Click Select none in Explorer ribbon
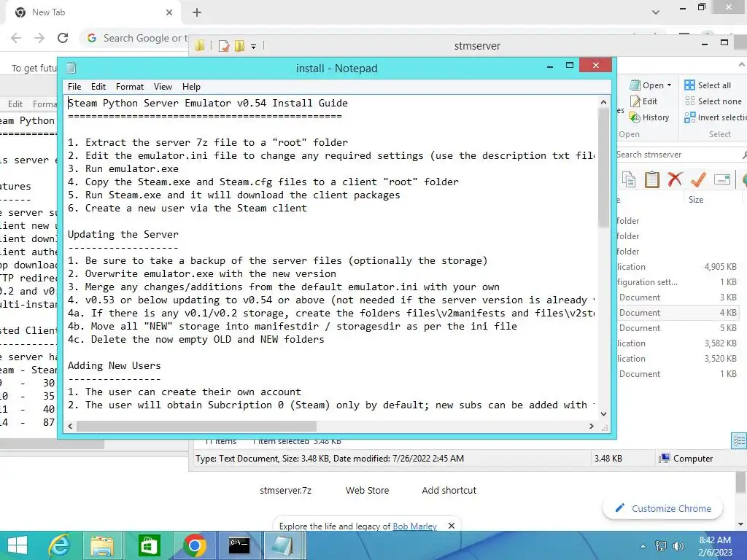Screen dimensions: 747x560 coord(713,101)
